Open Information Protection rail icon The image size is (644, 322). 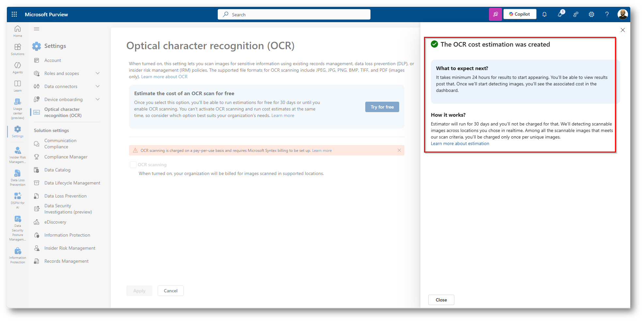[18, 255]
